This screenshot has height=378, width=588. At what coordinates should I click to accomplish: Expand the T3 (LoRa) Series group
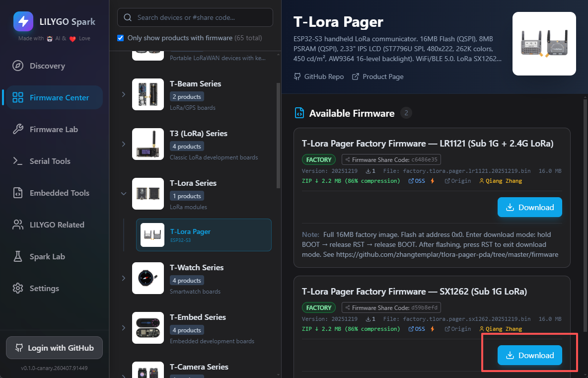124,144
